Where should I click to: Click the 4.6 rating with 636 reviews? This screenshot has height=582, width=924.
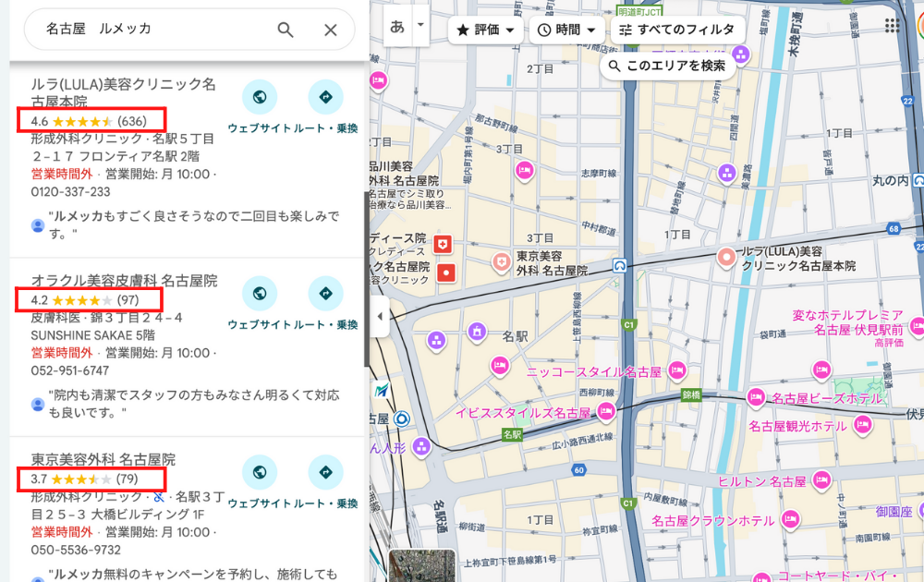click(89, 121)
